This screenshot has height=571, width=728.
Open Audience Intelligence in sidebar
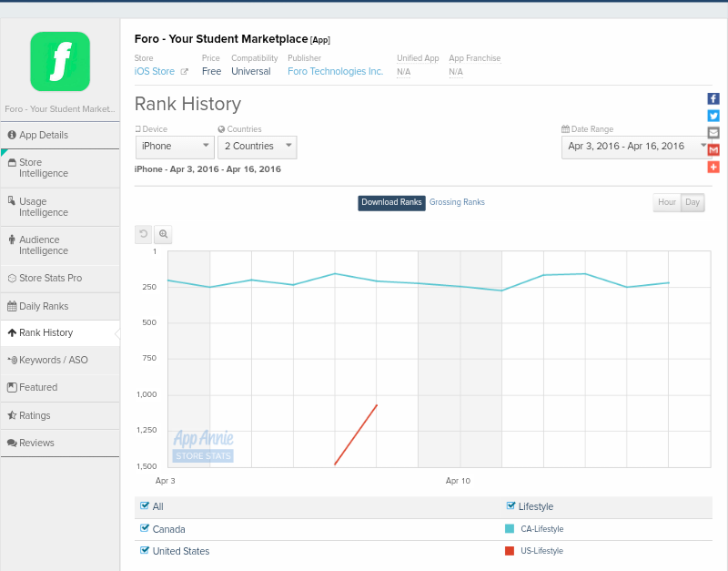coord(60,245)
